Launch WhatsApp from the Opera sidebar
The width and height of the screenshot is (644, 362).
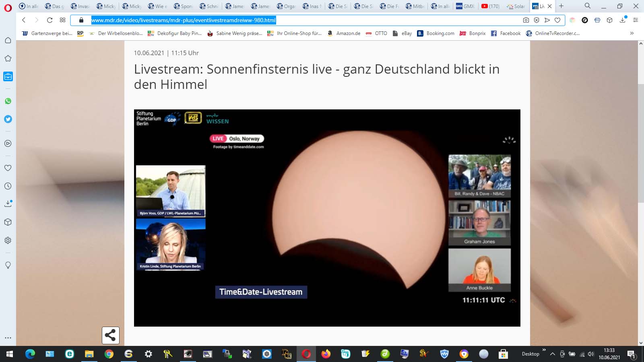pyautogui.click(x=8, y=101)
